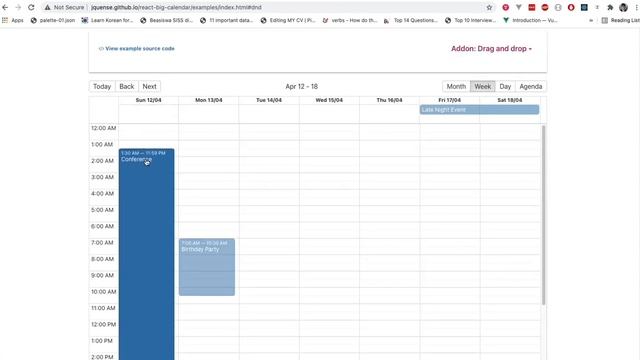Click the 7:00 AM time label
640x360 pixels.
point(102,242)
